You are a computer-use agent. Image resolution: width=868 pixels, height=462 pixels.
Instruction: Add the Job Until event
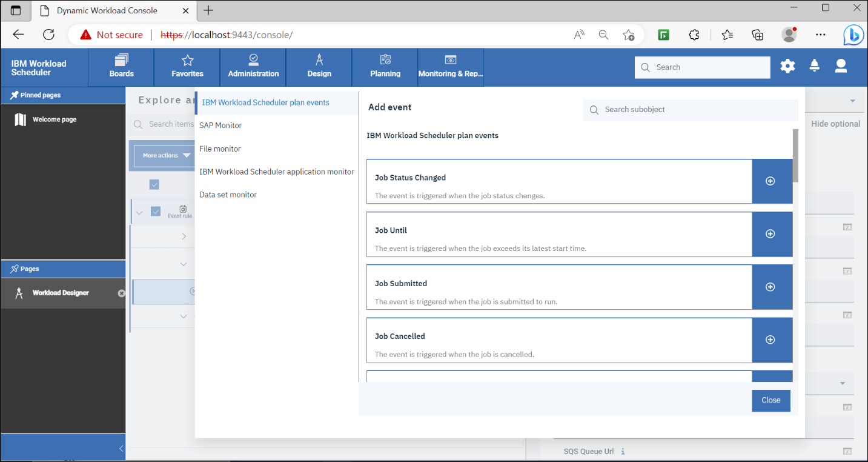772,234
